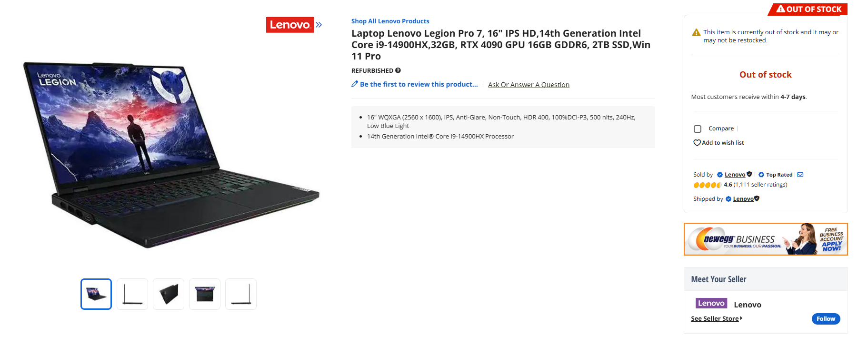Click the purple Lenovo seller logo
Screen dimensions: 868x346
tap(711, 303)
